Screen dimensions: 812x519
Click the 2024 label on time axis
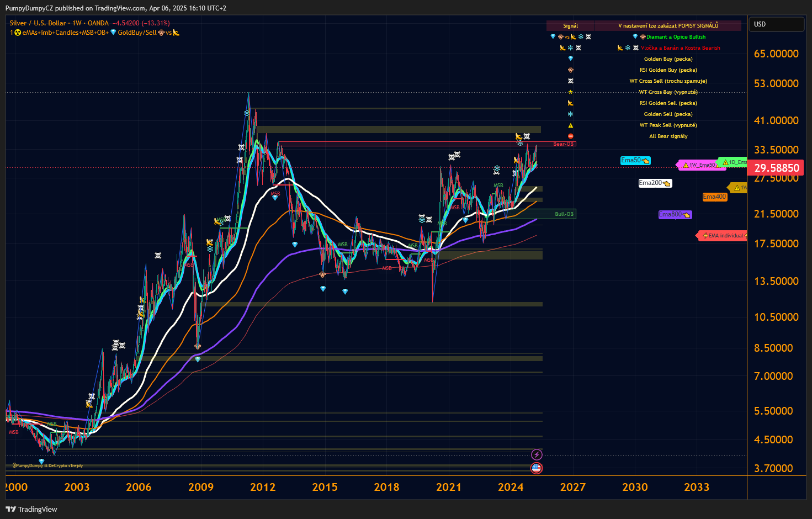click(x=511, y=487)
